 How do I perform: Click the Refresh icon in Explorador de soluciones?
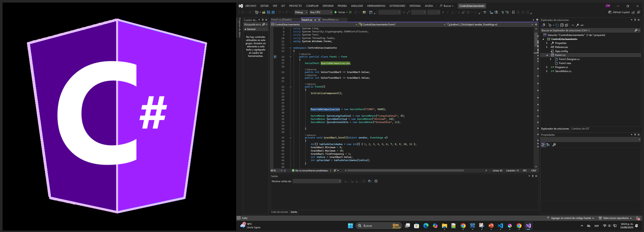point(557,25)
